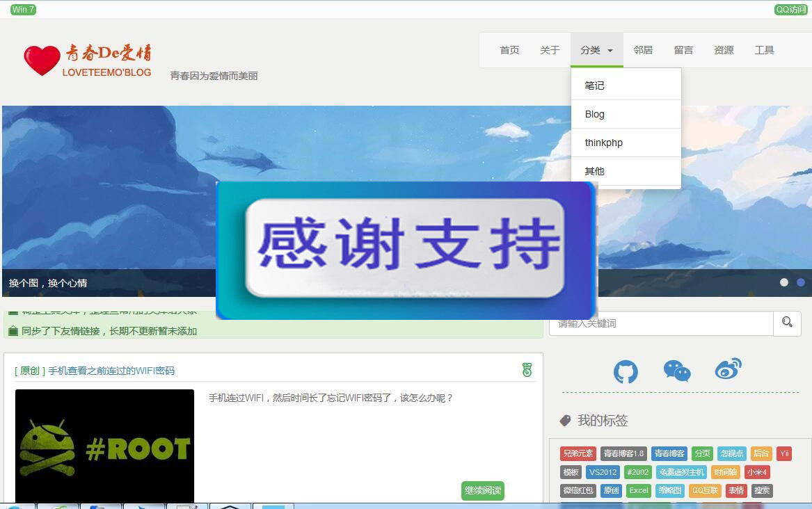Screen dimensions: 812x509
Task: Click the #2002 tag
Action: [638, 472]
